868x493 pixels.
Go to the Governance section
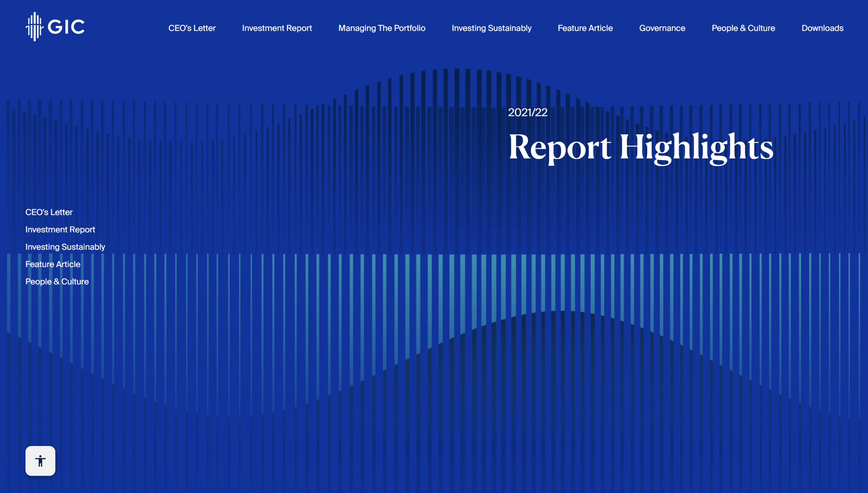pyautogui.click(x=662, y=28)
